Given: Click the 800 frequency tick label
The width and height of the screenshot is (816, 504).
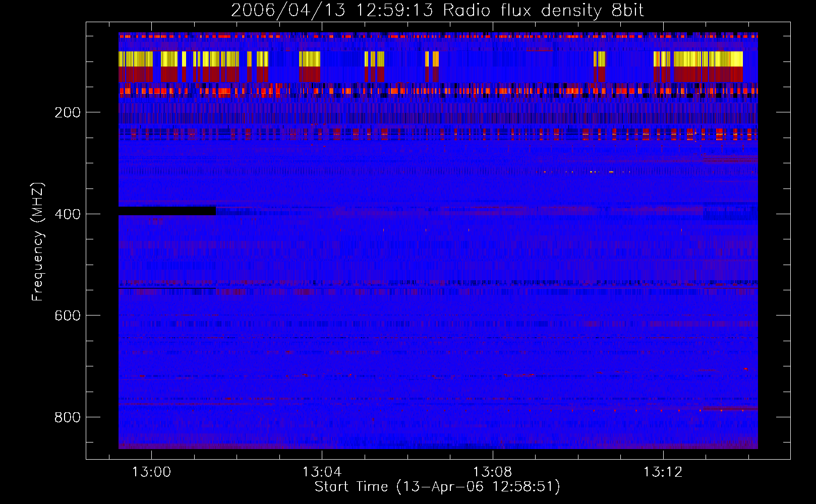Looking at the screenshot, I should click(67, 417).
